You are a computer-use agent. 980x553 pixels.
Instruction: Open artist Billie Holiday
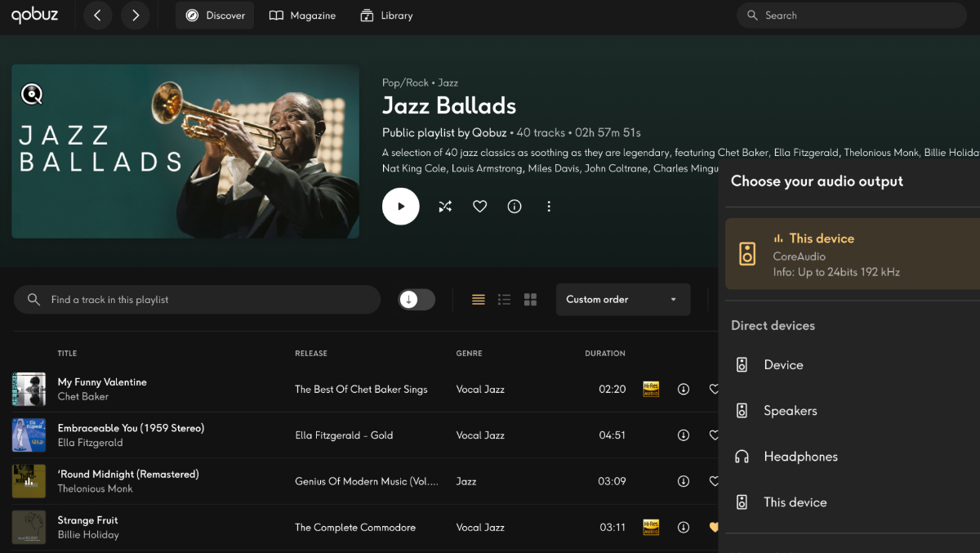pos(88,534)
